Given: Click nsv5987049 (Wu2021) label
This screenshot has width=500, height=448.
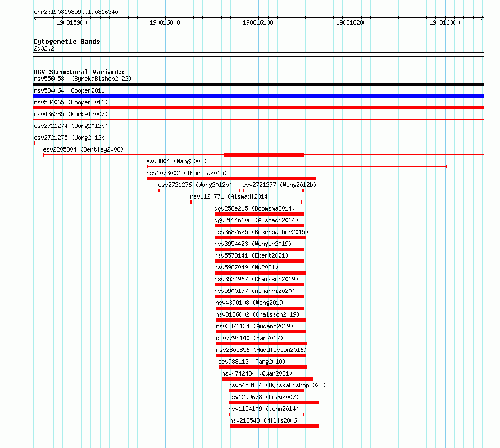Looking at the screenshot, I should point(246,267).
